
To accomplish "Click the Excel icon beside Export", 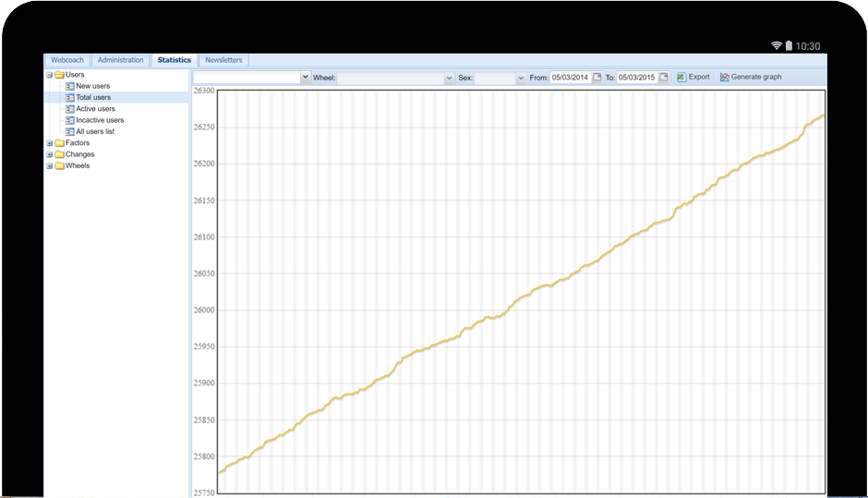I will click(x=681, y=78).
